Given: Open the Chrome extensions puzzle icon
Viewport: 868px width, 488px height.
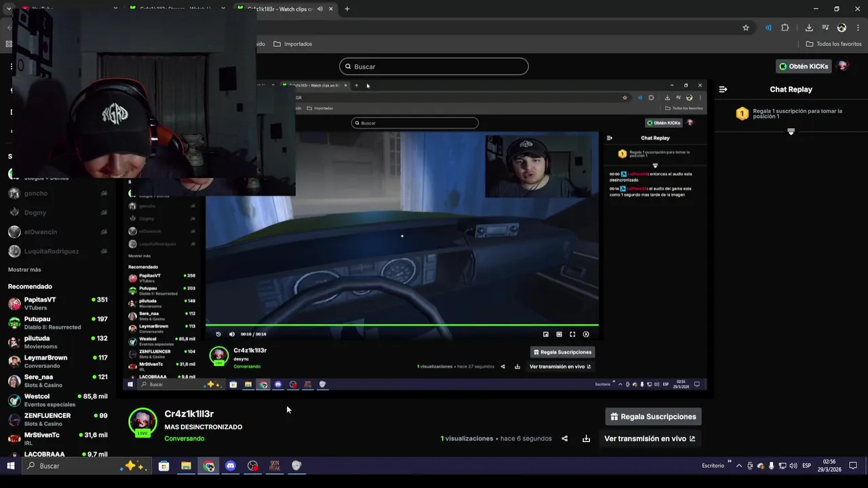Looking at the screenshot, I should [785, 28].
